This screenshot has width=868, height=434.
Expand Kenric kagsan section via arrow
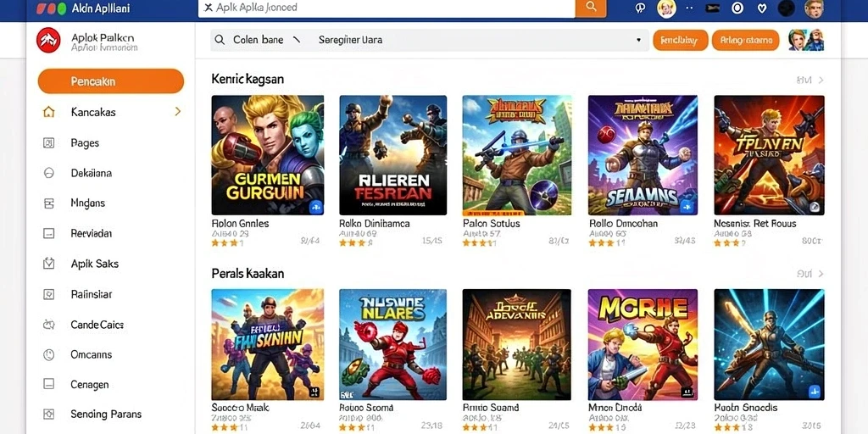821,81
